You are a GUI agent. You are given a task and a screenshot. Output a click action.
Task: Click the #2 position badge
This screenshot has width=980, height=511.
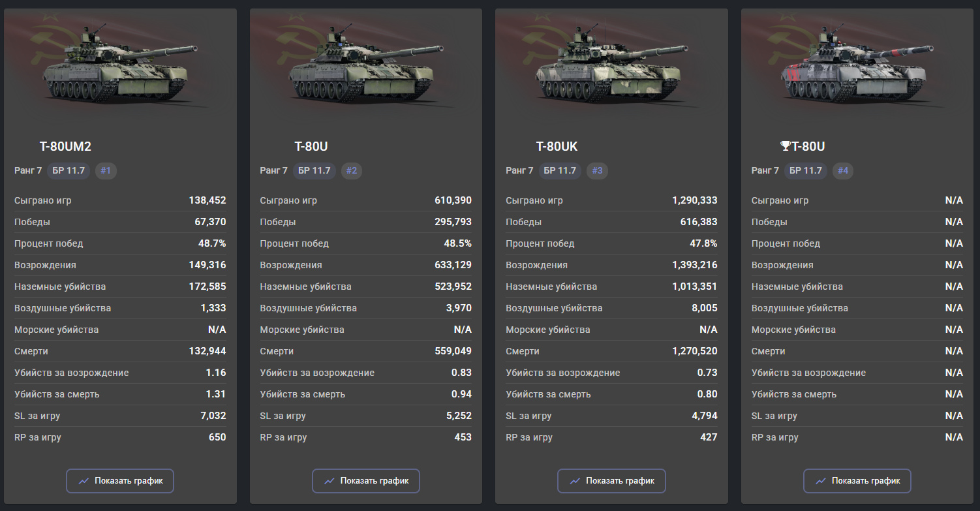[x=351, y=171]
